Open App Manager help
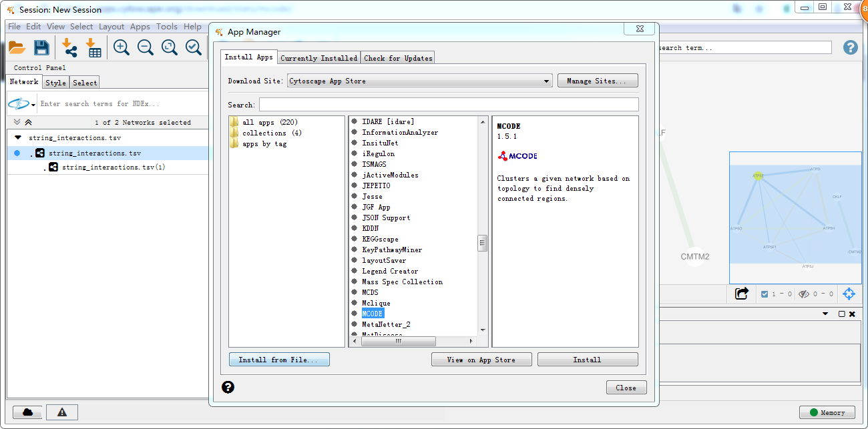Viewport: 868px width, 429px height. click(228, 387)
